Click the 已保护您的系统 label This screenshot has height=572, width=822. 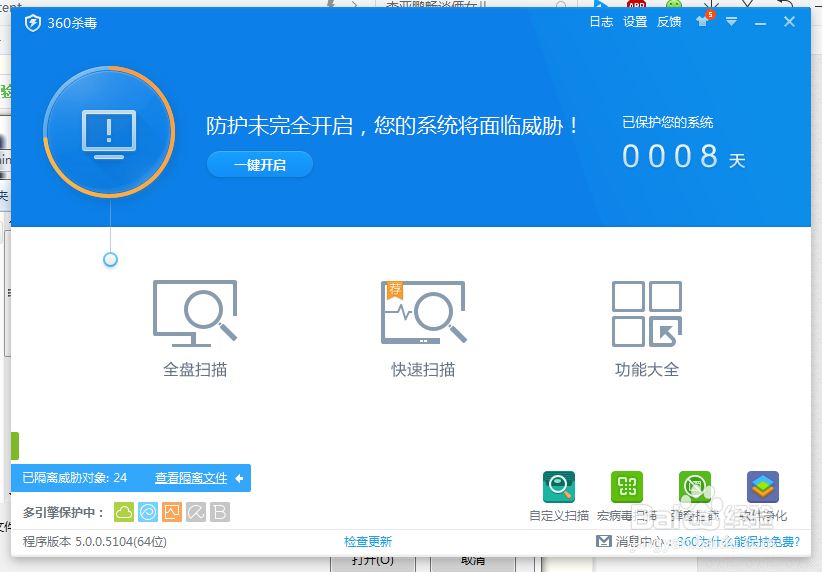667,123
